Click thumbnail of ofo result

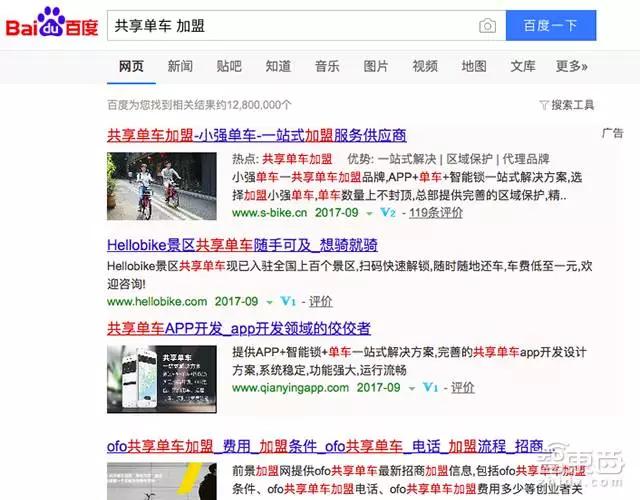[162, 481]
